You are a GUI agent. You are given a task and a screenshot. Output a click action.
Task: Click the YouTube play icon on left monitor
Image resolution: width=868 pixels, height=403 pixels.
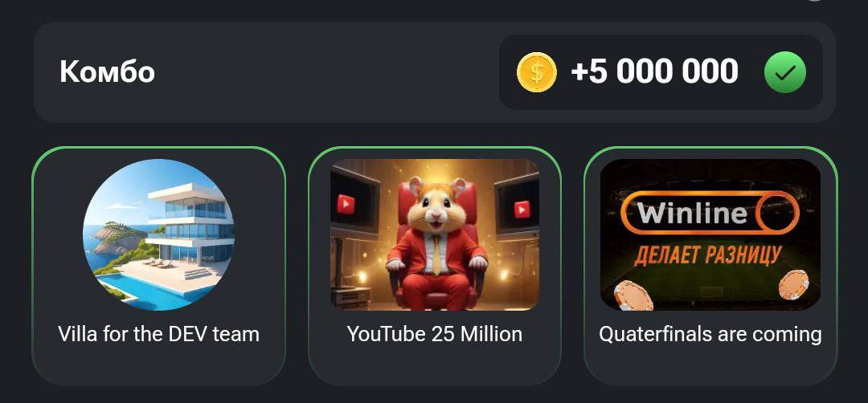(x=346, y=205)
